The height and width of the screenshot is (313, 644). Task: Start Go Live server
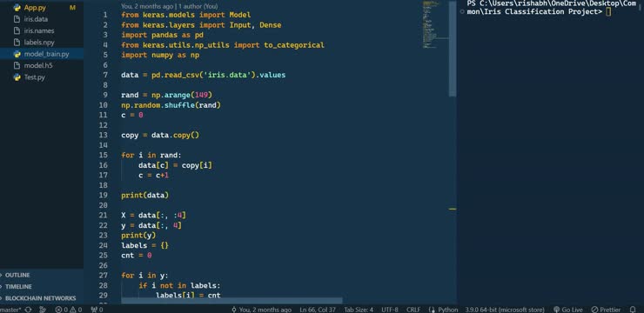[568, 310]
